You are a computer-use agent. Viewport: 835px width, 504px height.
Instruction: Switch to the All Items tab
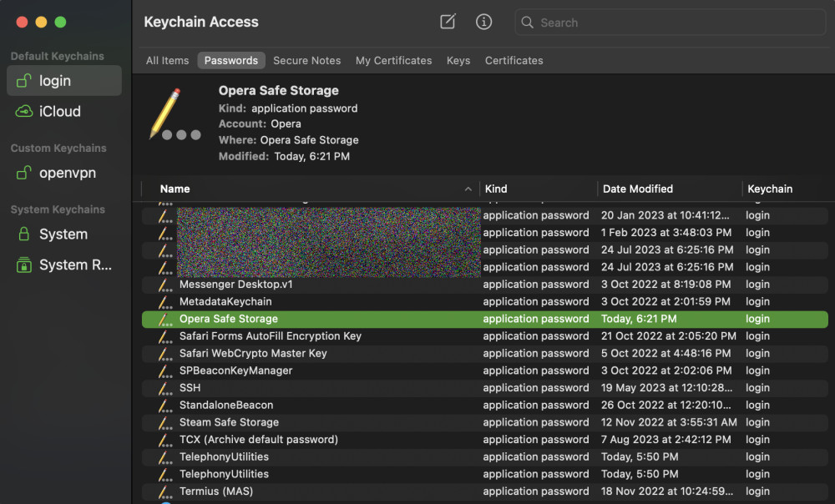(x=167, y=61)
